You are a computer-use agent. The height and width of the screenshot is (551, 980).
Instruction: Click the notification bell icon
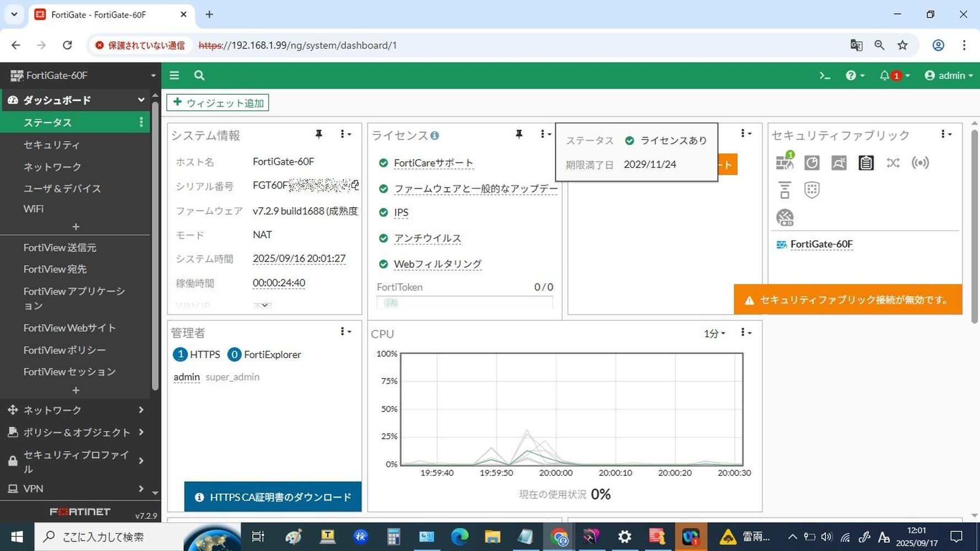884,75
